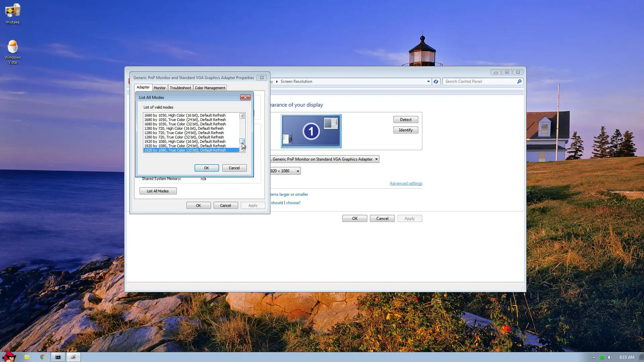Open the address bar history dropdown arrow

428,81
